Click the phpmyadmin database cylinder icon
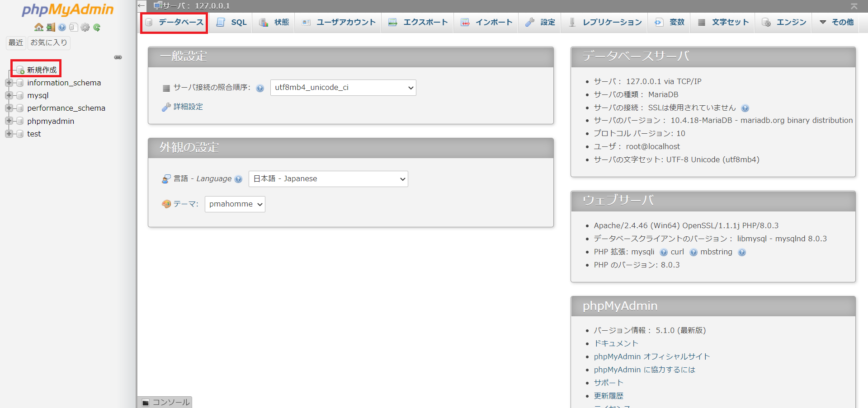The width and height of the screenshot is (868, 408). pyautogui.click(x=20, y=121)
